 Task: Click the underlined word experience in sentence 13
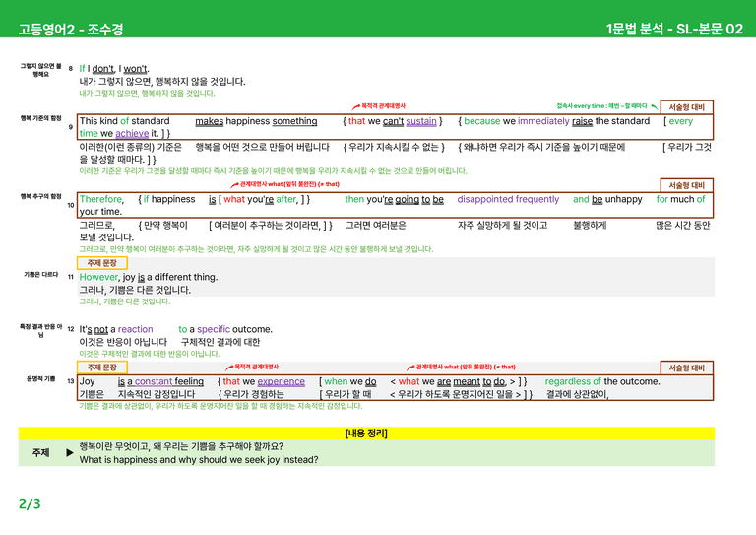(x=282, y=381)
